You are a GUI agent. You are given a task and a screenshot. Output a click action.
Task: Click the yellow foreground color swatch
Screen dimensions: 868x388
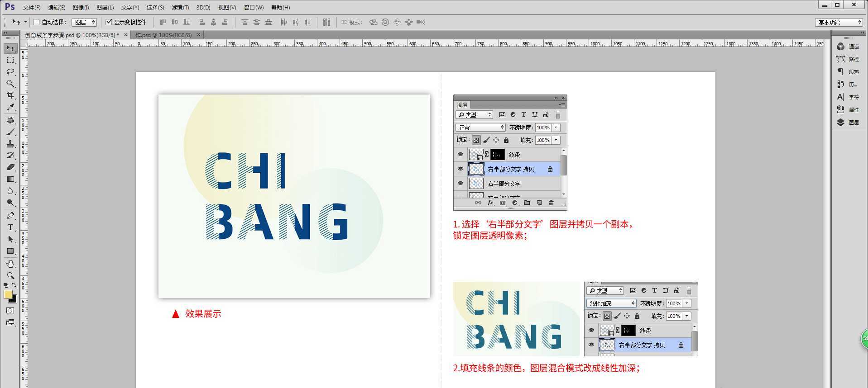8,294
